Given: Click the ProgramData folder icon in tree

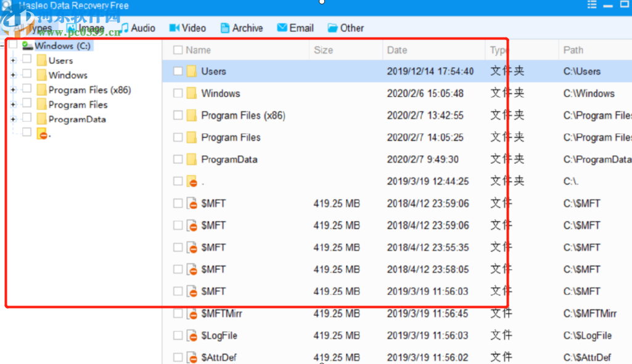Looking at the screenshot, I should tap(41, 119).
